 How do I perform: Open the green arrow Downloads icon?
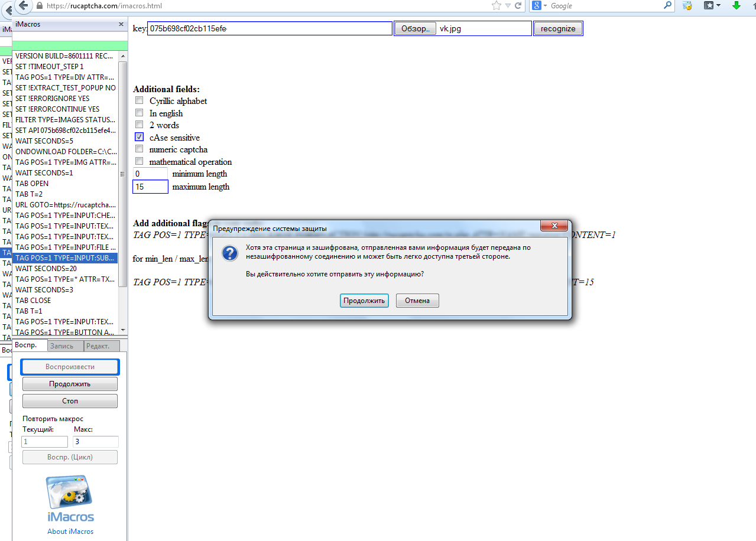[736, 6]
